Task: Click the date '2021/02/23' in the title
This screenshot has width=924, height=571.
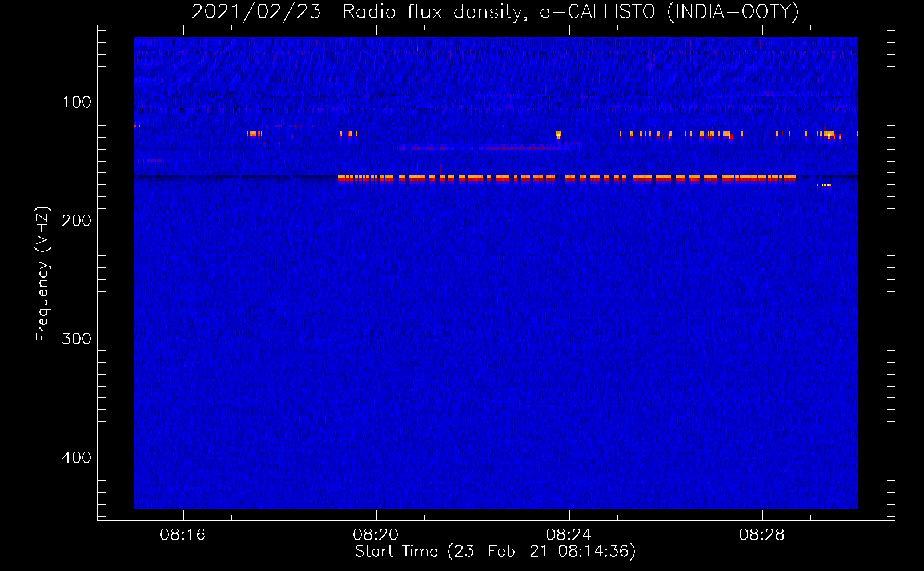Action: point(256,11)
